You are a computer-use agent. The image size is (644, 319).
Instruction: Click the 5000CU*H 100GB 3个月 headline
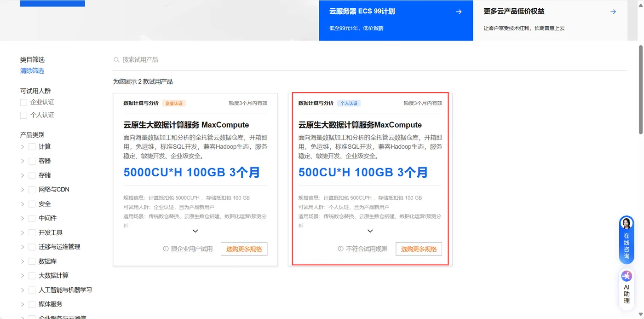(x=192, y=173)
